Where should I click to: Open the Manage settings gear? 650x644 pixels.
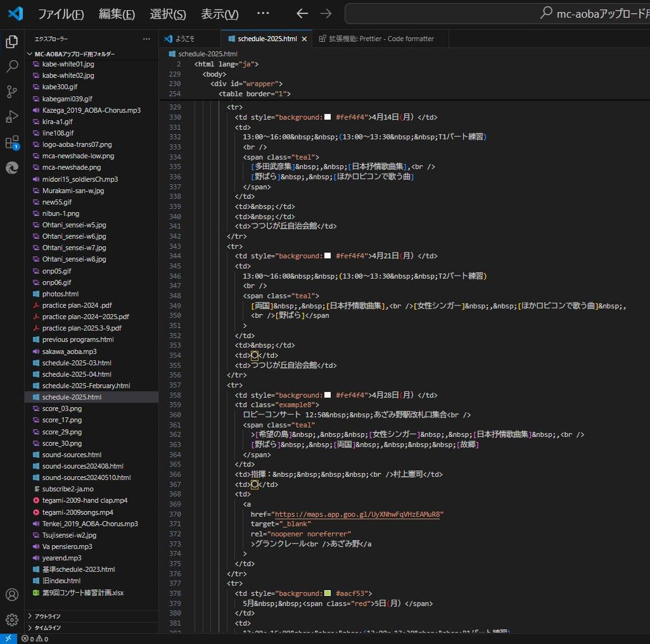click(x=11, y=619)
